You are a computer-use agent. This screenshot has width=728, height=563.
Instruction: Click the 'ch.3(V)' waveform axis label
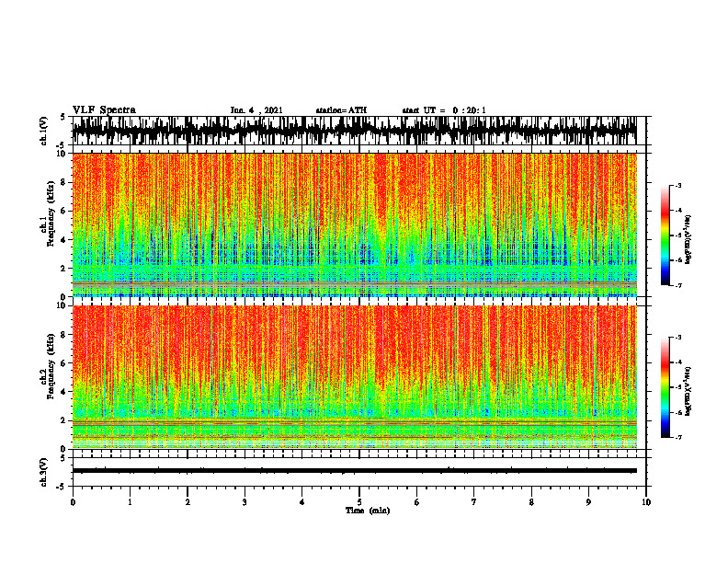[x=43, y=472]
